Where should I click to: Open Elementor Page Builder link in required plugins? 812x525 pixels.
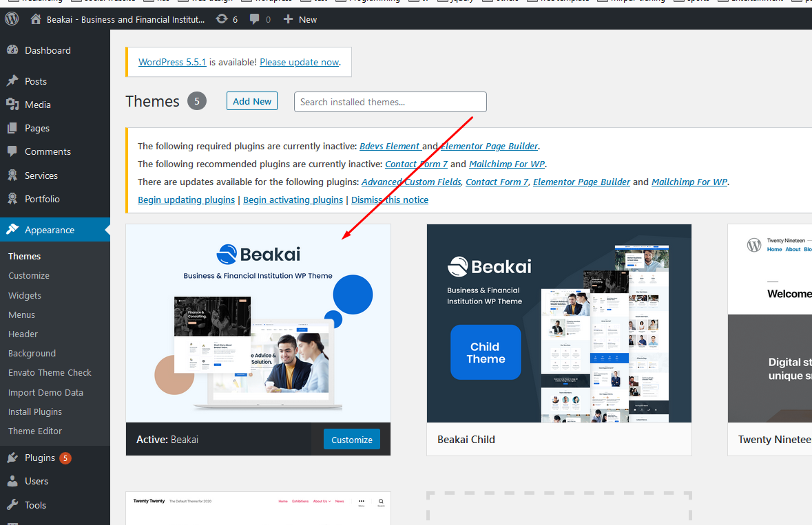tap(490, 147)
